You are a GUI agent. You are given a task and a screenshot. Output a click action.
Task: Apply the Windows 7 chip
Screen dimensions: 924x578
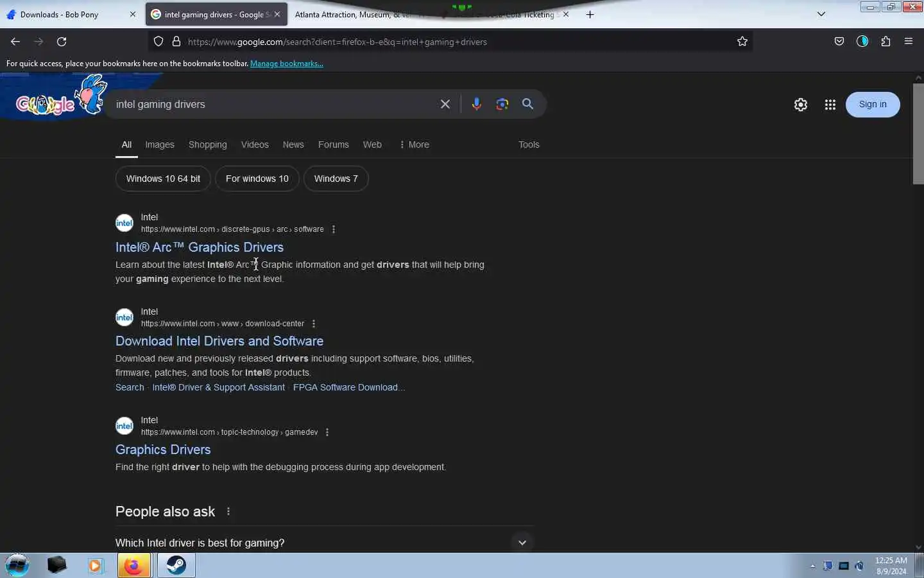coord(336,179)
